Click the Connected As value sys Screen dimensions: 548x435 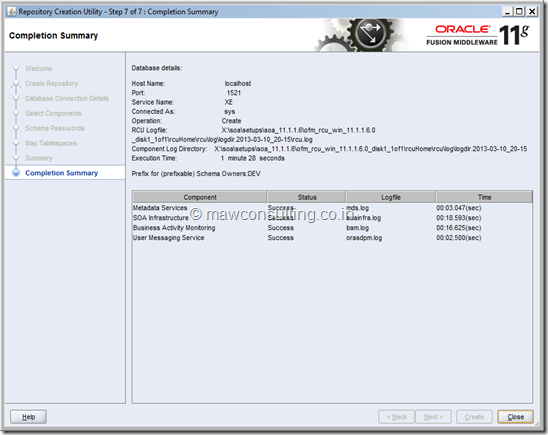[x=230, y=112]
